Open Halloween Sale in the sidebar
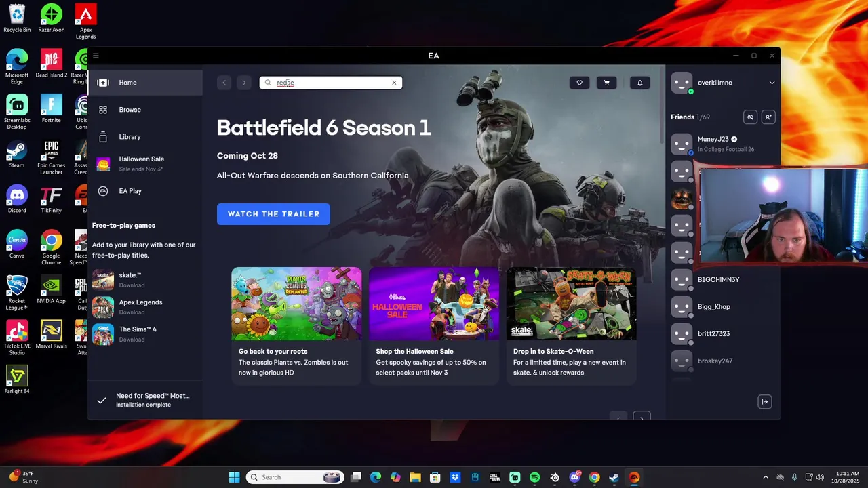This screenshot has width=868, height=488. (145, 163)
